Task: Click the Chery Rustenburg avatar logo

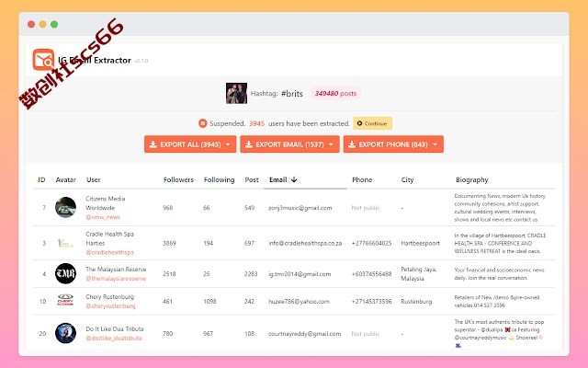Action: (x=65, y=300)
